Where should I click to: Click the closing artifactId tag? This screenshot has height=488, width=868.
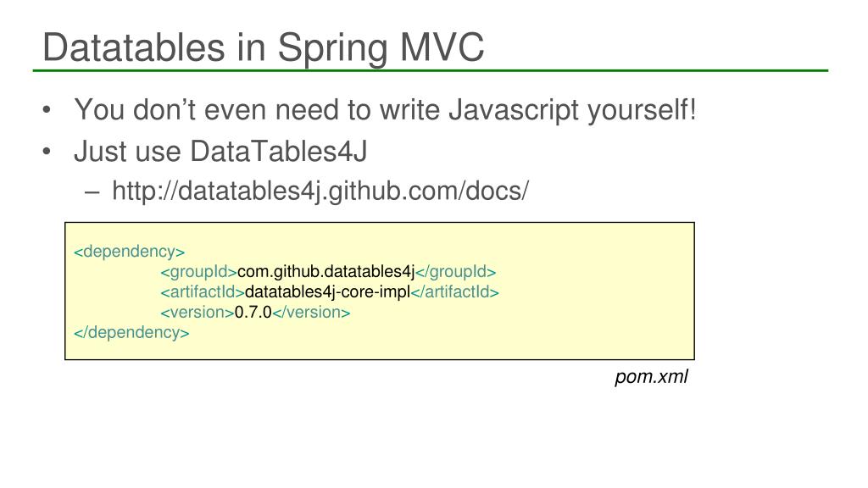[454, 292]
